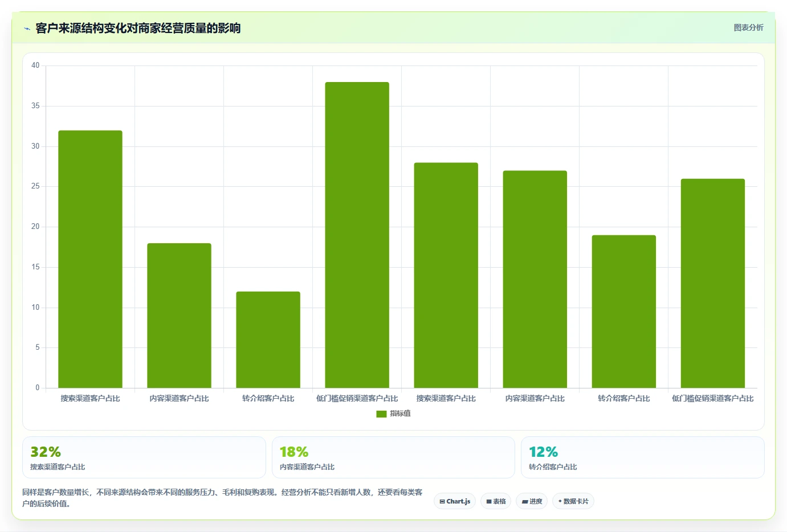Click 搜索渠道客户占比 label in the 32% card
Viewport: 787px width, 532px height.
tap(58, 467)
